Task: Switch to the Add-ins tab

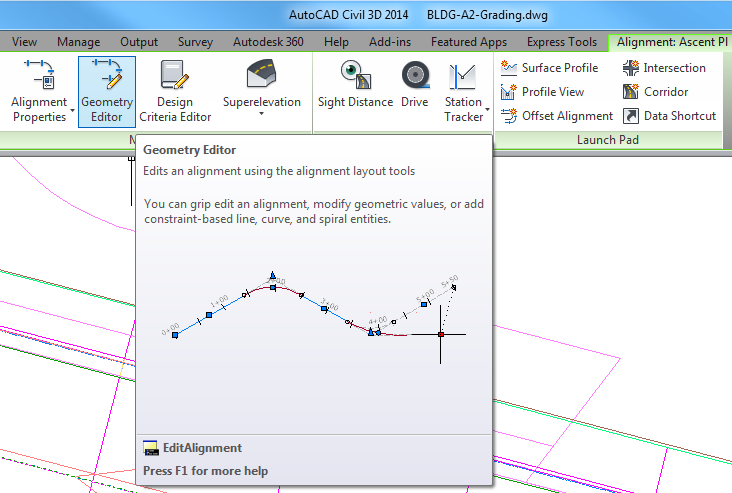Action: pos(390,42)
